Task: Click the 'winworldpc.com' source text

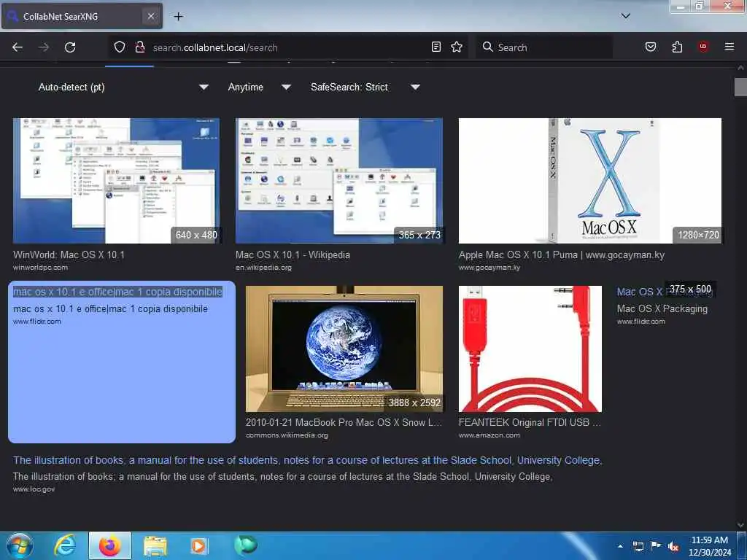Action: 40,268
